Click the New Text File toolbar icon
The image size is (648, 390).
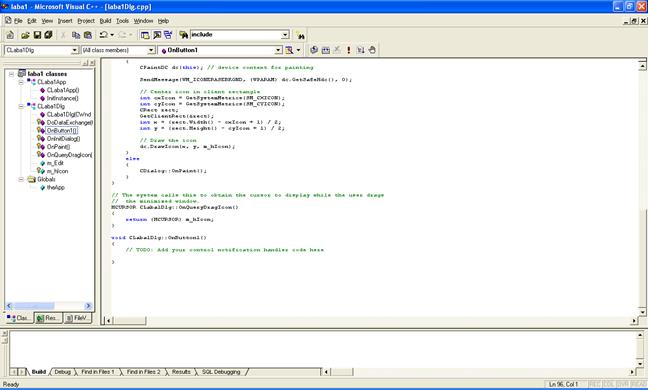tap(10, 36)
